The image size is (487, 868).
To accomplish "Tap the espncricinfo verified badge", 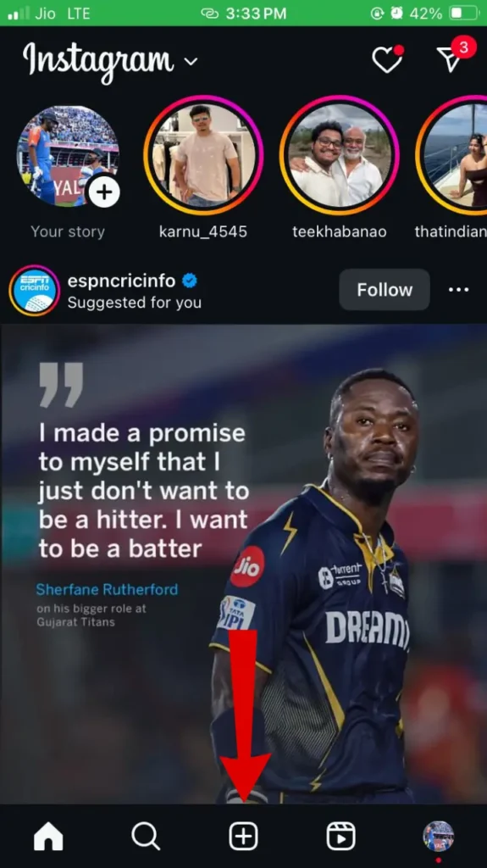I will [190, 281].
